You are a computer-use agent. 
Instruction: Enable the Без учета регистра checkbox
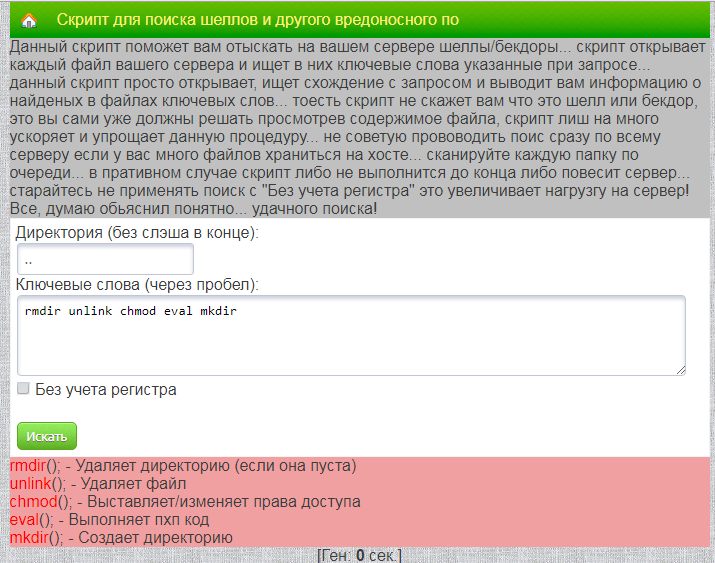tap(23, 388)
